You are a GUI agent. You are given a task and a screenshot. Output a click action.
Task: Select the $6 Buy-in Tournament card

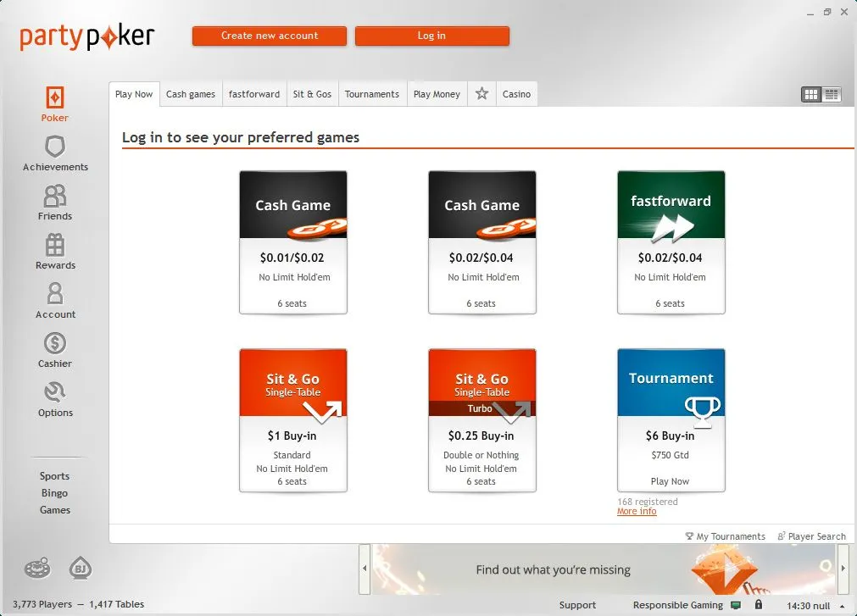[x=671, y=420]
